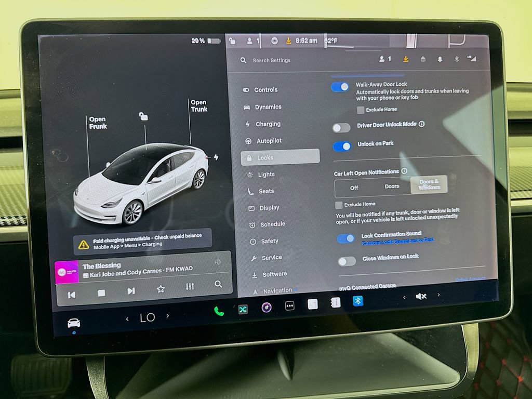This screenshot has height=399, width=532.
Task: Open the blue Bluetooth app in dock
Action: [358, 301]
